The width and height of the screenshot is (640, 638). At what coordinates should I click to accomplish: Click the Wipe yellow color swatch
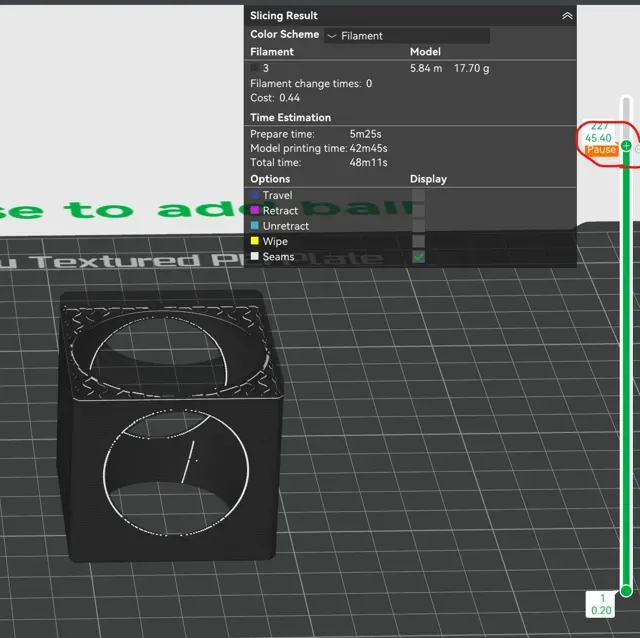coord(254,241)
